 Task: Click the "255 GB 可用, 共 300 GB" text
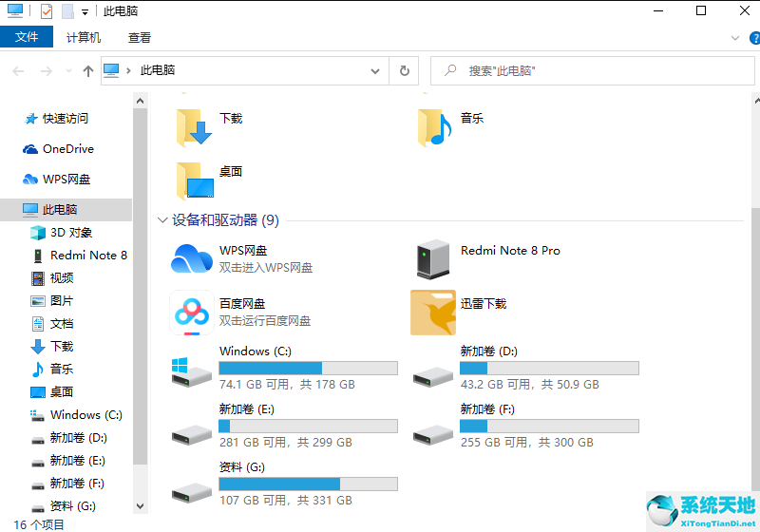tap(527, 443)
